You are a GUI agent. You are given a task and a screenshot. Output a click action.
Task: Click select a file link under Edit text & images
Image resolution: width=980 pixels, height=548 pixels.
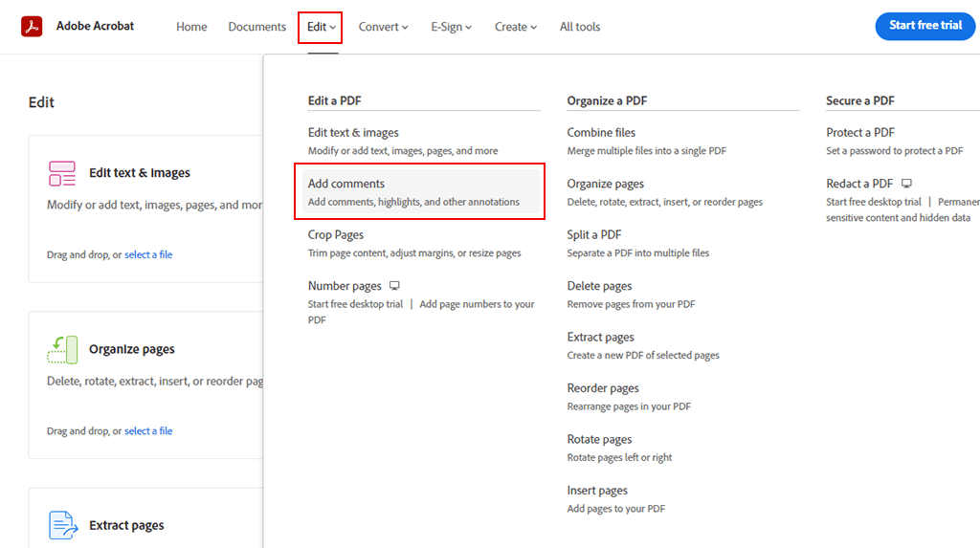point(148,254)
